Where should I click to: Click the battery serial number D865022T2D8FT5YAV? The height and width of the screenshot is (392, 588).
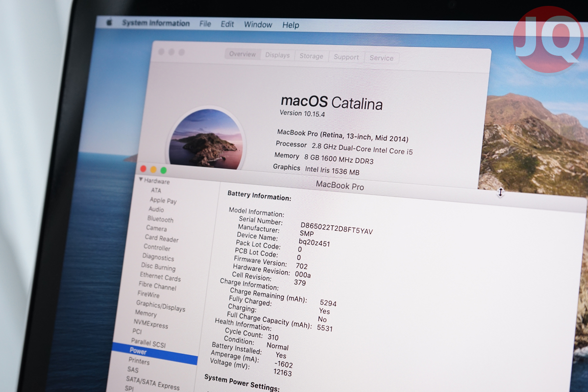click(x=336, y=228)
